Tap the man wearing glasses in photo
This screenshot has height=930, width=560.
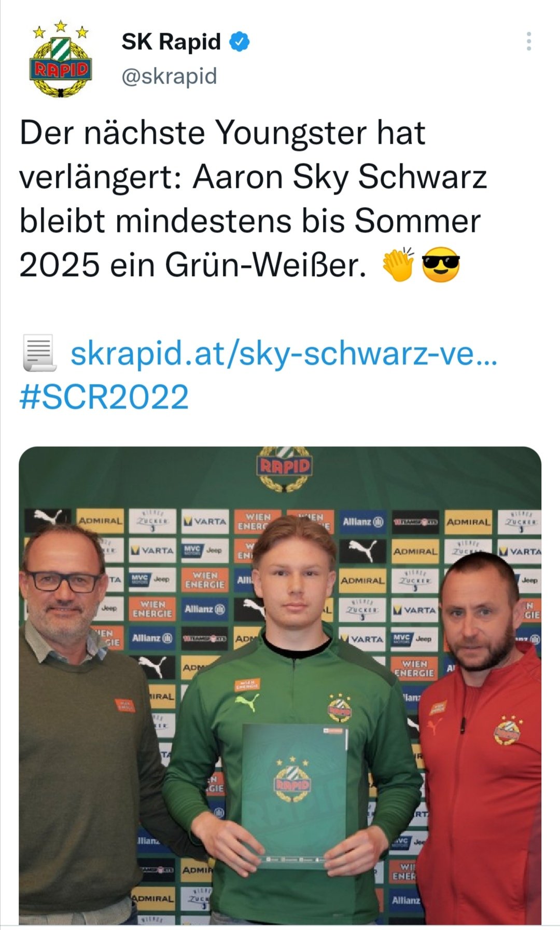pos(78,727)
